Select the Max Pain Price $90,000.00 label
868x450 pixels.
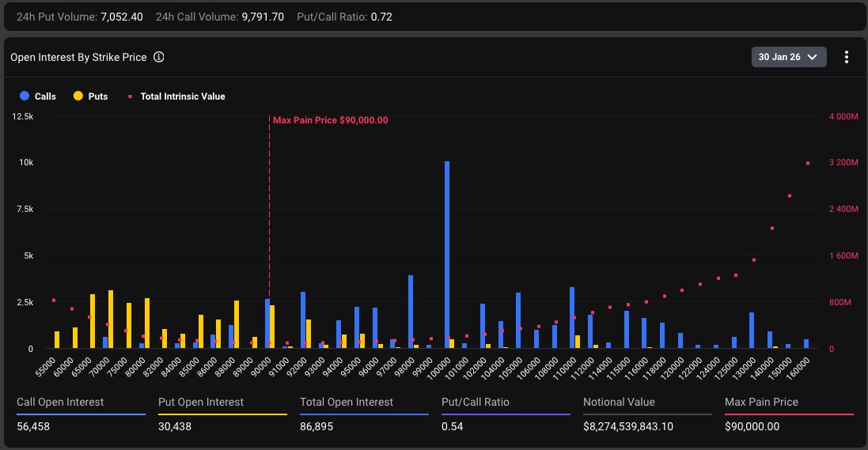coord(330,120)
